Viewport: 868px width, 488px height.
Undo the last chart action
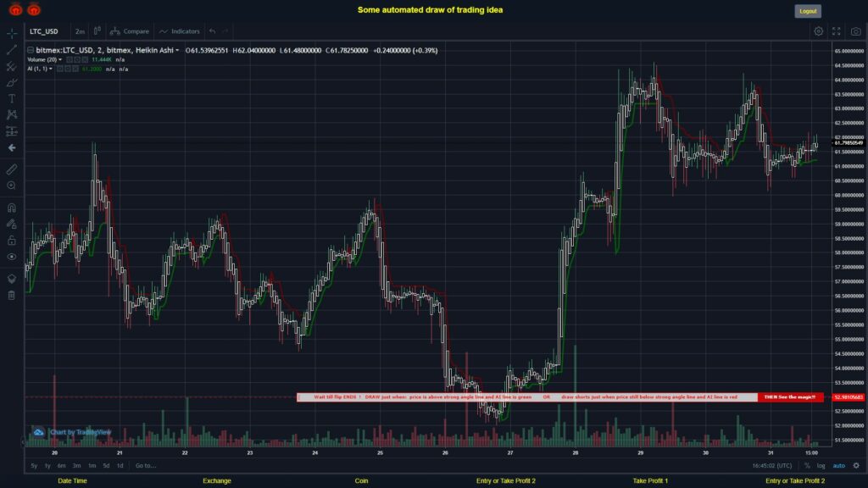[x=213, y=31]
